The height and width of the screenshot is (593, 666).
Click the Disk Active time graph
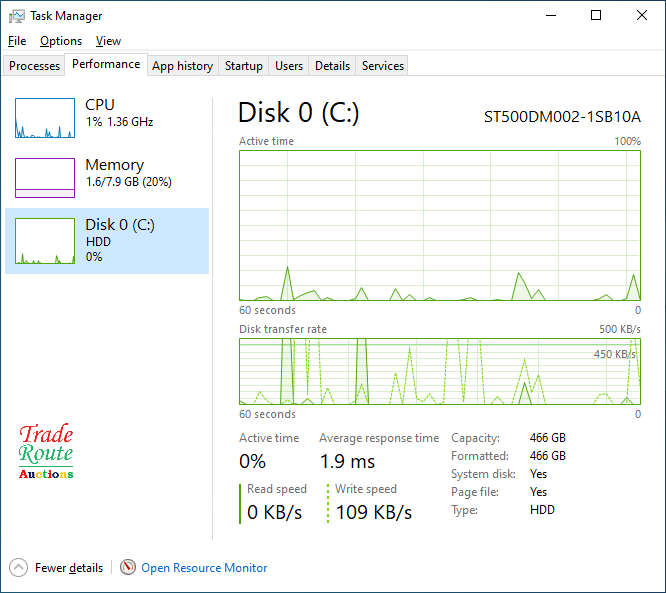440,225
